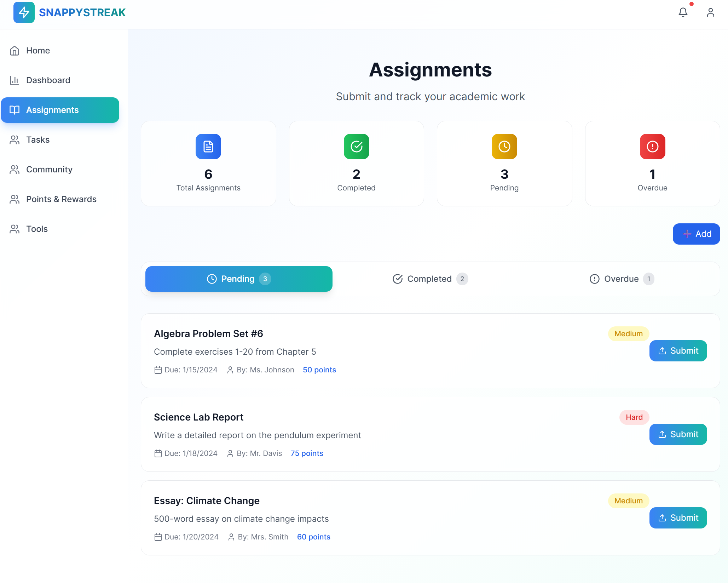Click the SnappyStreak lightning logo
This screenshot has width=728, height=583.
[24, 12]
